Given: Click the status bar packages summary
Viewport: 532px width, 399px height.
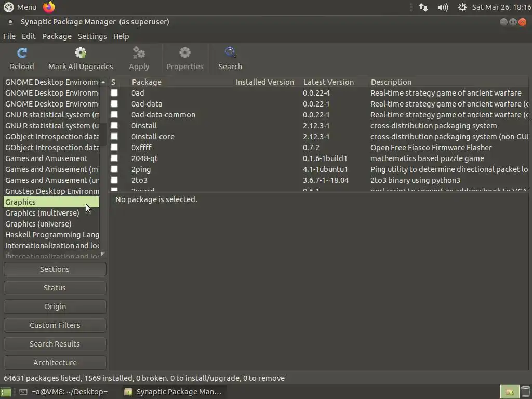Looking at the screenshot, I should (x=144, y=378).
